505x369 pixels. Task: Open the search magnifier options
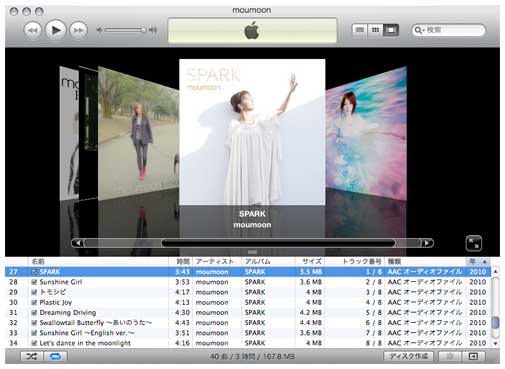tap(419, 30)
